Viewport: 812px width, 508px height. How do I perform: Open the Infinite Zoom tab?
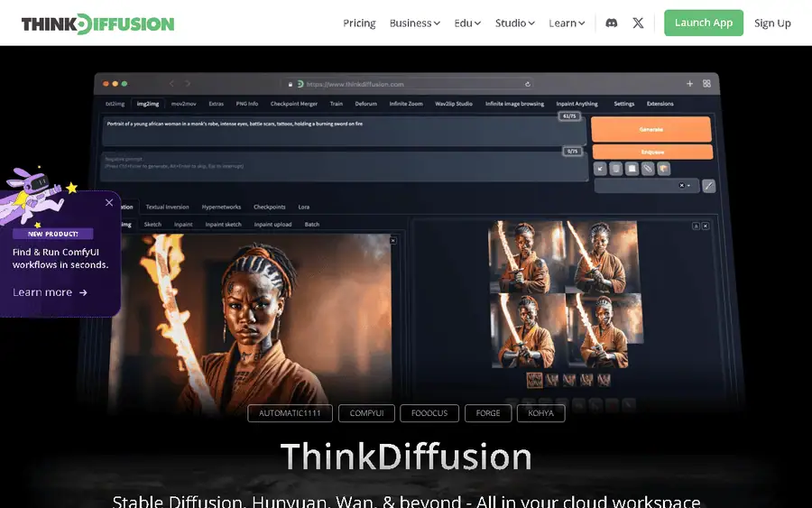[x=406, y=104]
